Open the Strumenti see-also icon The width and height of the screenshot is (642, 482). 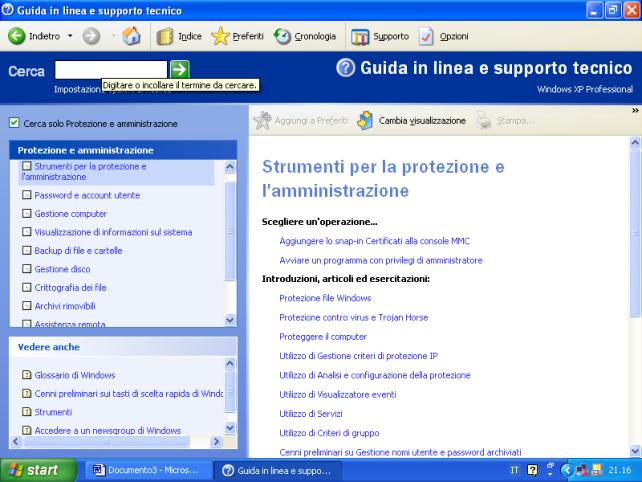tap(27, 412)
